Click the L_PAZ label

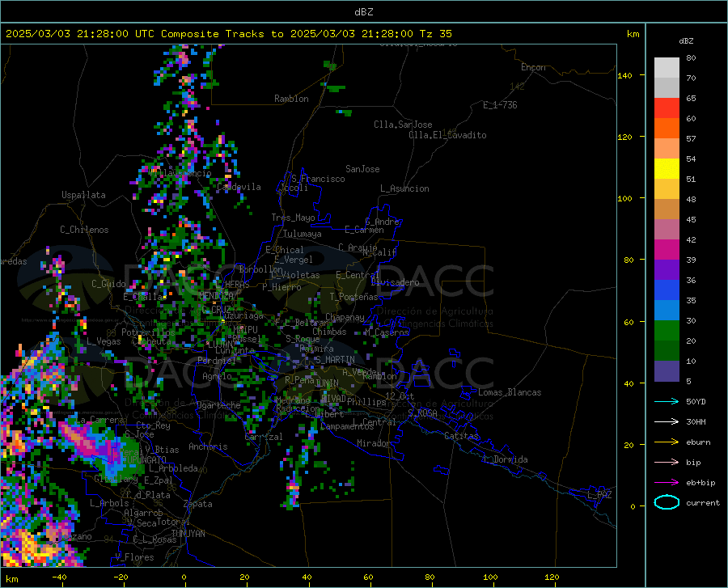pos(599,495)
